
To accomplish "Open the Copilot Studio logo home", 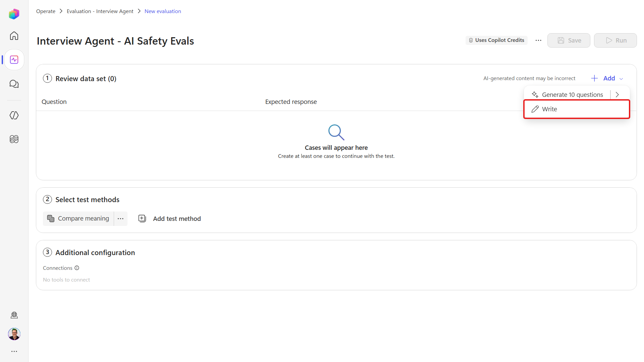I will tap(14, 14).
